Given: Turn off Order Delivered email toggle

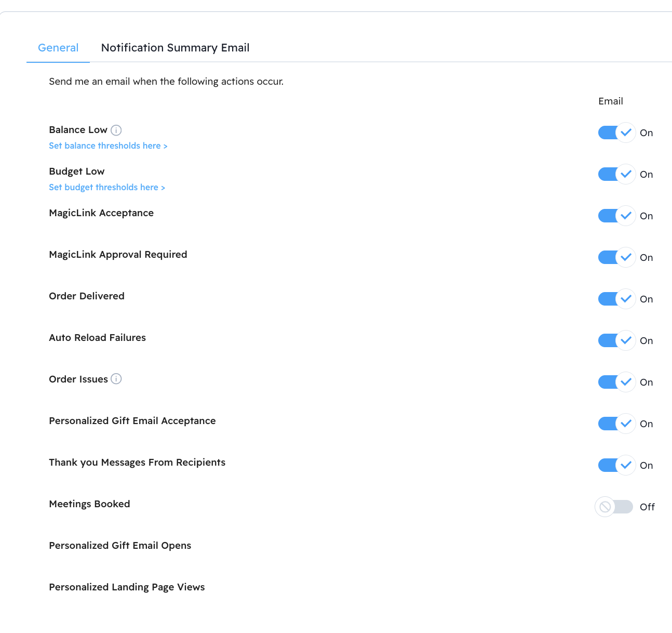Looking at the screenshot, I should pos(616,299).
